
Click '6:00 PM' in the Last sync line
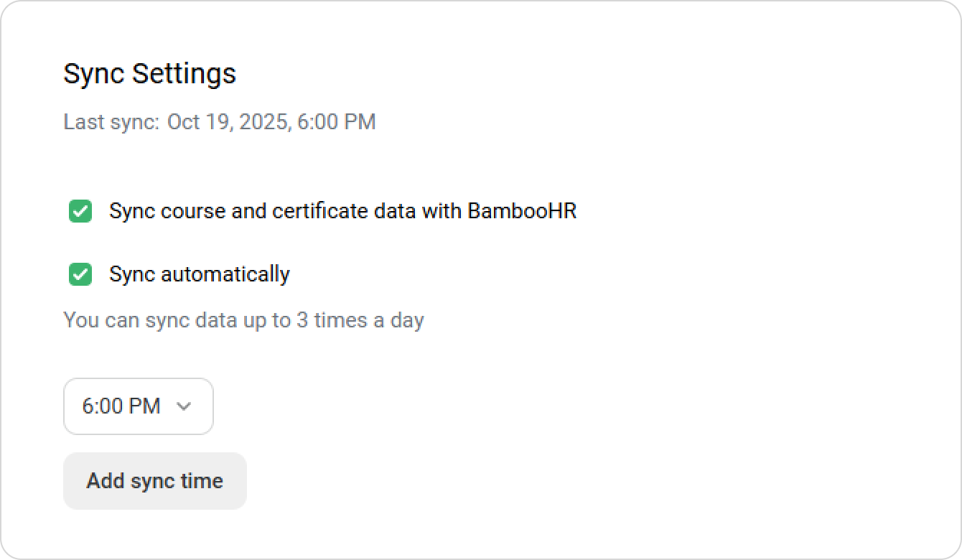click(x=336, y=122)
